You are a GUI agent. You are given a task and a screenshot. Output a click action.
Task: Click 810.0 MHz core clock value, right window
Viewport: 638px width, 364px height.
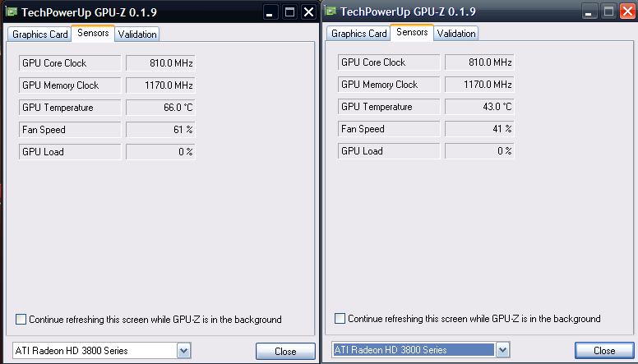[x=479, y=62]
